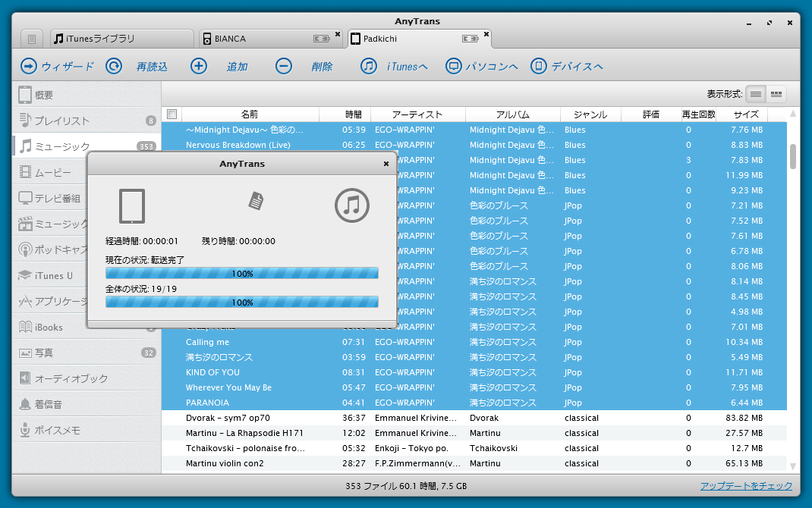
Task: Select the song 'Wherever You May Be'
Action: 474,387
